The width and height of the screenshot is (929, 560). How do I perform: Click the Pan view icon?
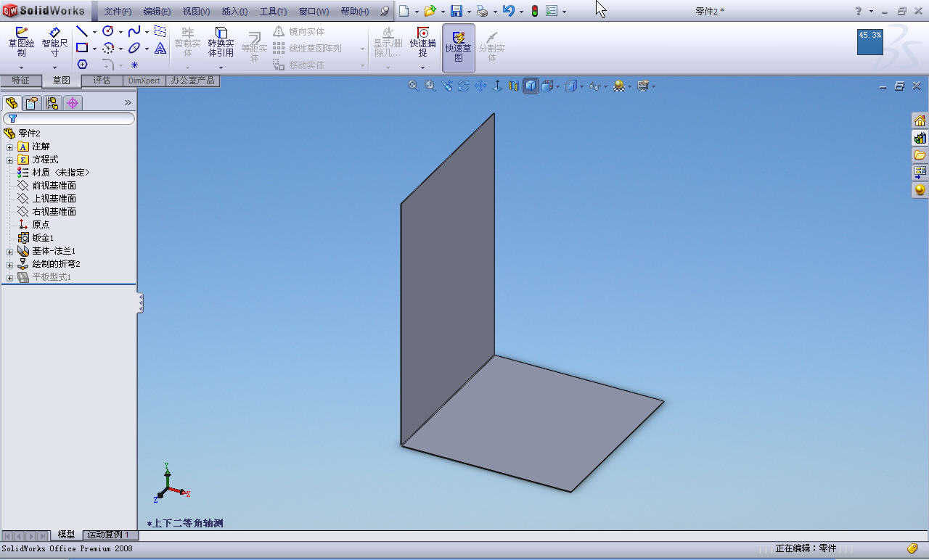coord(480,86)
